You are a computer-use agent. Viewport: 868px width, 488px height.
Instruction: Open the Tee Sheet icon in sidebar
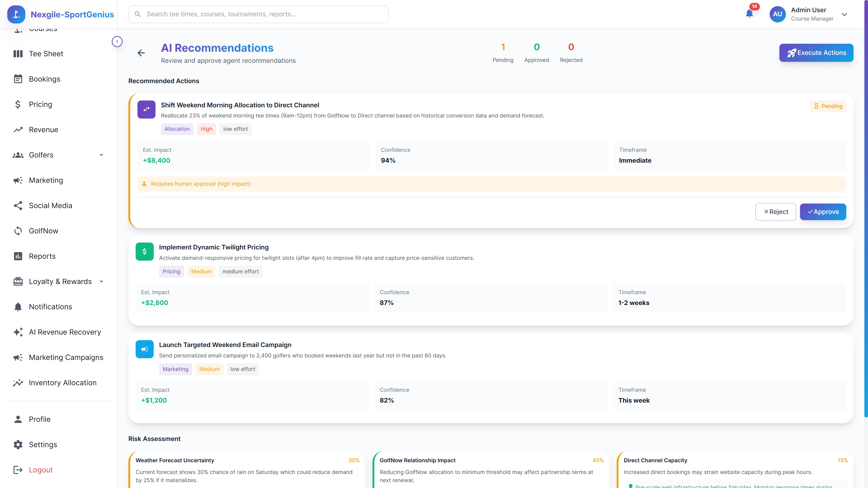[18, 54]
